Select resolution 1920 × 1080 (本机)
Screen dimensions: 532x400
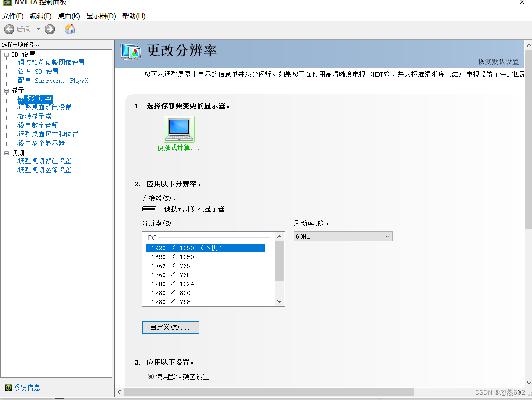point(206,248)
